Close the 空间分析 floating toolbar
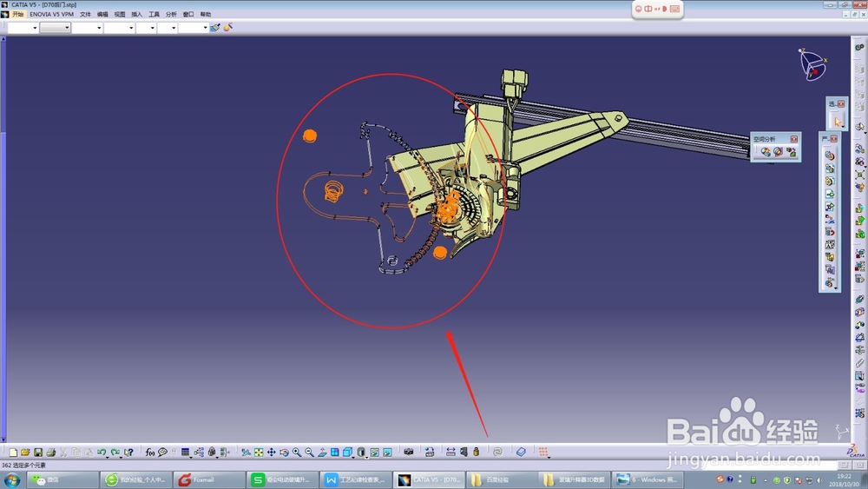The image size is (868, 489). pos(794,139)
